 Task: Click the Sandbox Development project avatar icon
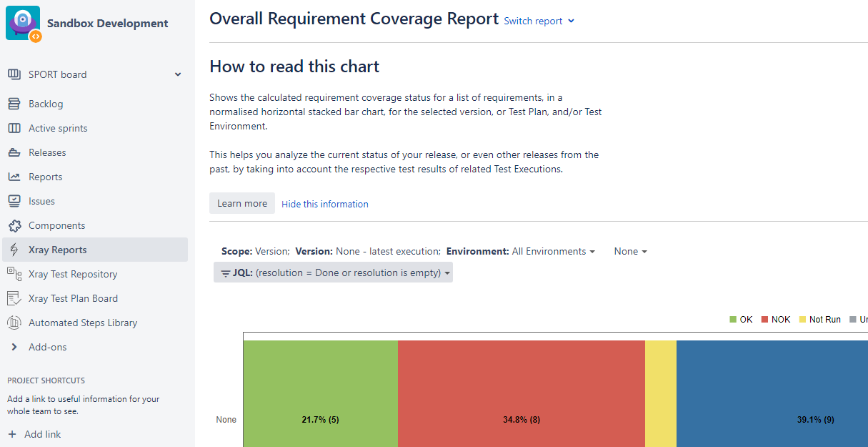coord(23,23)
